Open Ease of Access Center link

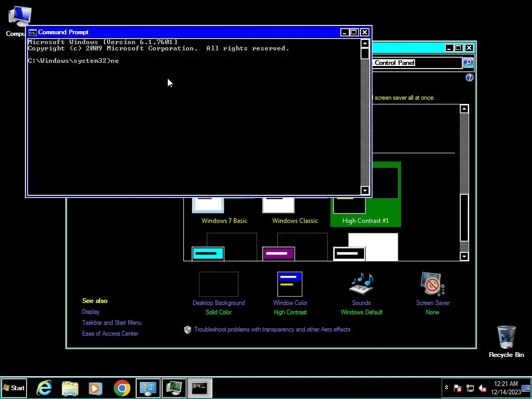(x=110, y=334)
